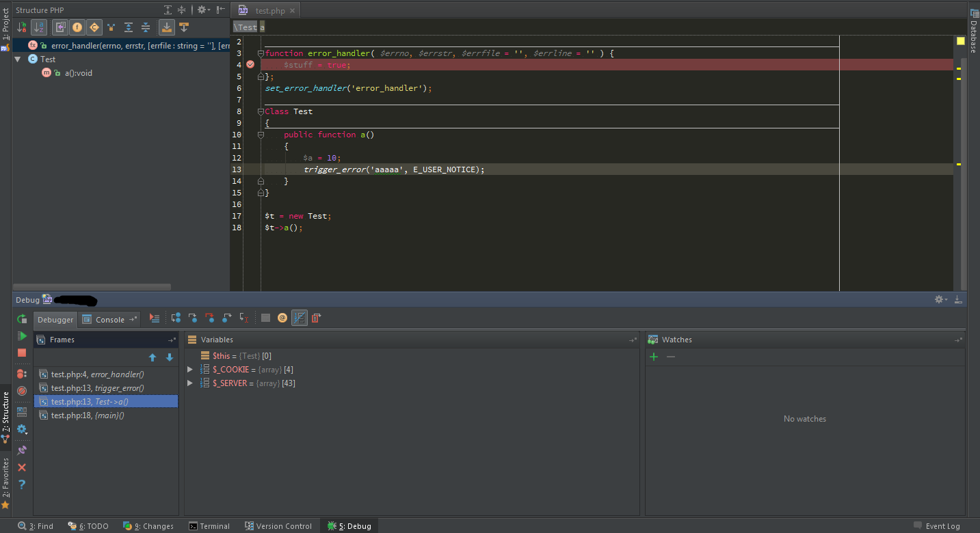Expand the $_SERVER array variable

(190, 383)
